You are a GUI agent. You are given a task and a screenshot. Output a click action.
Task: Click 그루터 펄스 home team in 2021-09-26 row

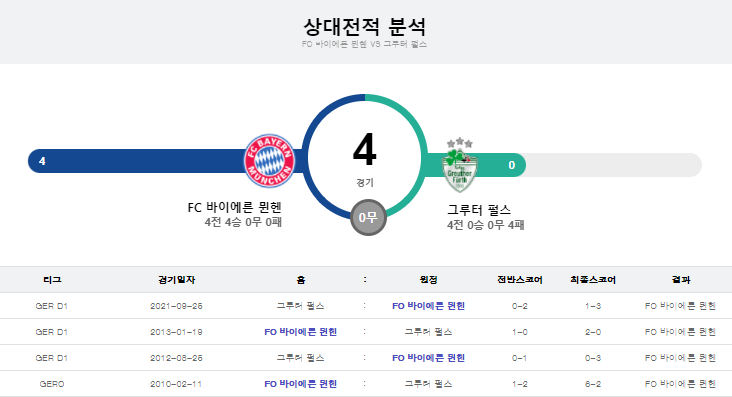point(301,306)
